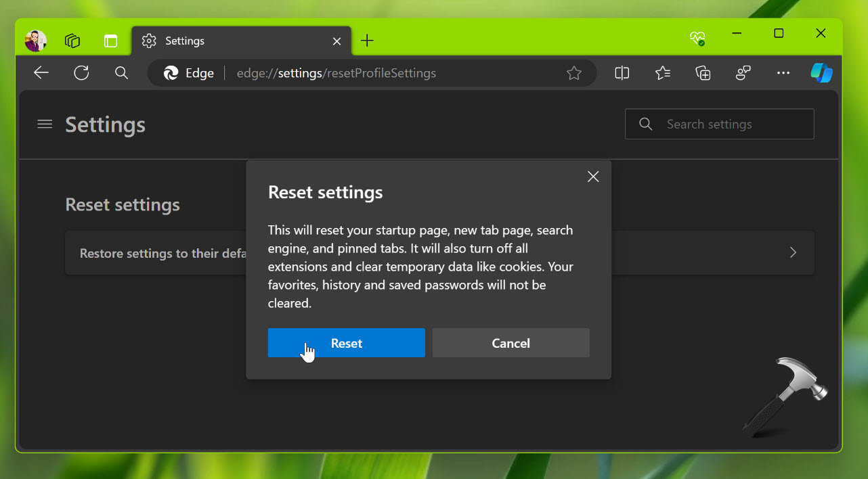Viewport: 868px width, 479px height.
Task: Open the user profile avatar
Action: click(x=36, y=41)
